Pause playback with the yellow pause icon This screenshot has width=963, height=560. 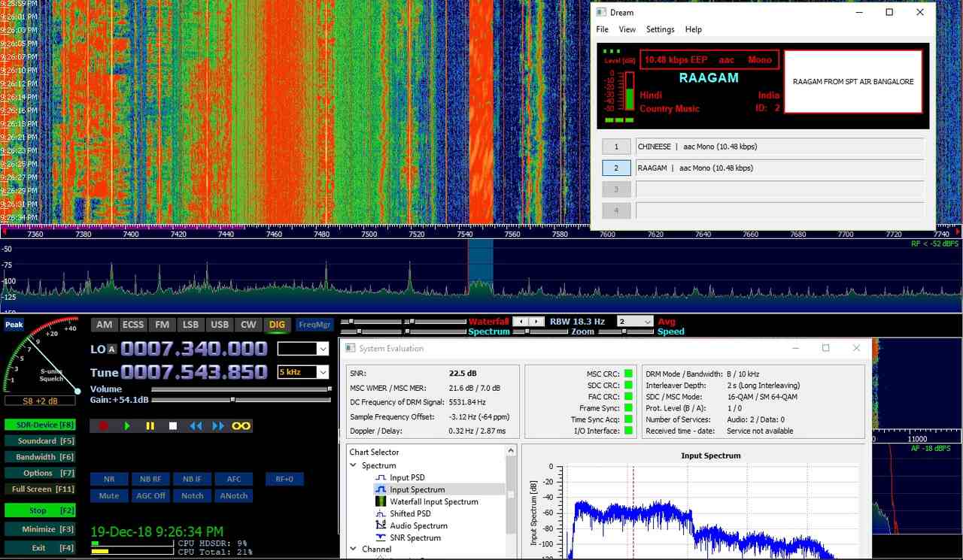coord(150,426)
